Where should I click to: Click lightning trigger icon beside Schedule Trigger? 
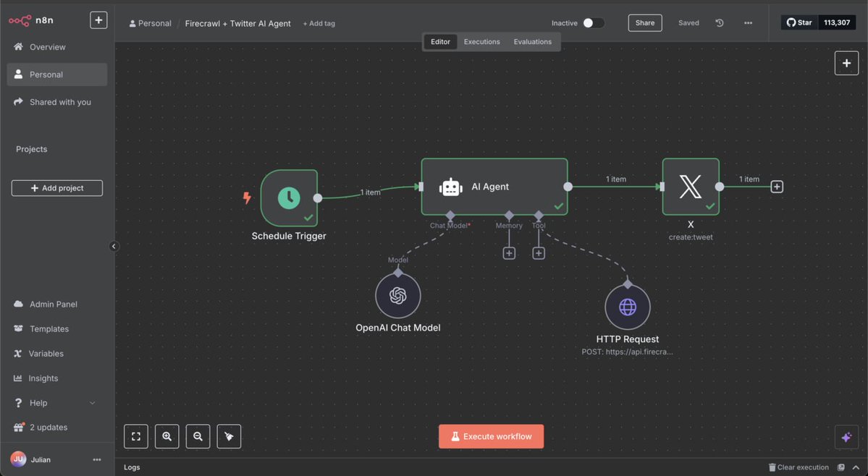pos(247,197)
